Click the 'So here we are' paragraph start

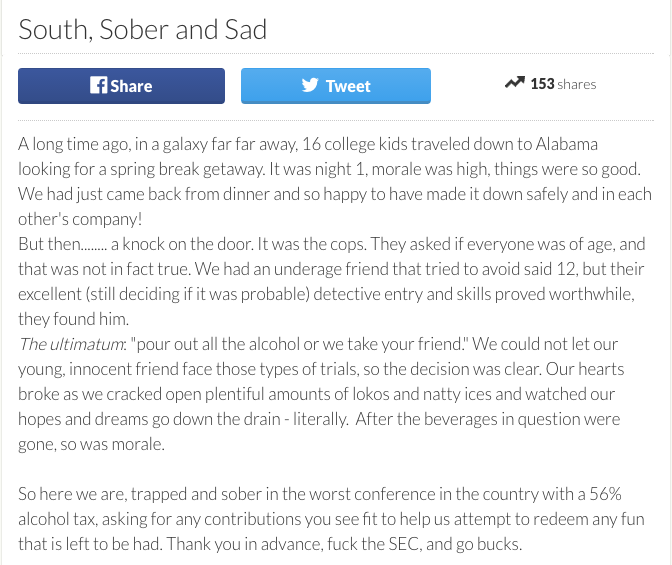coord(72,494)
